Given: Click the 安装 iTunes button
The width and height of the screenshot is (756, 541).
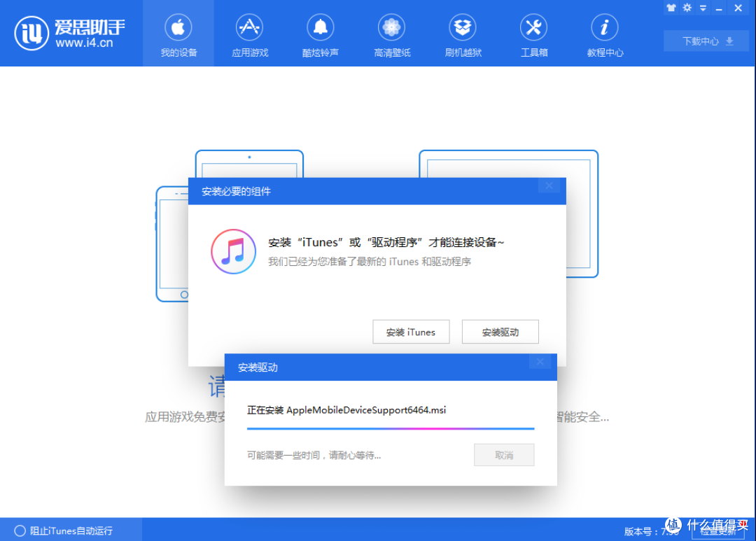Looking at the screenshot, I should tap(411, 332).
